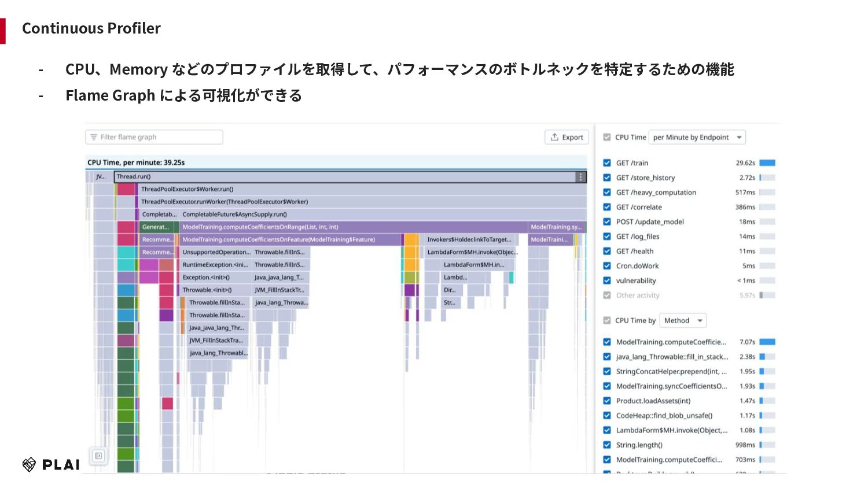Select the Throwable.<init>() frame
The image size is (868, 488).
coord(215,290)
